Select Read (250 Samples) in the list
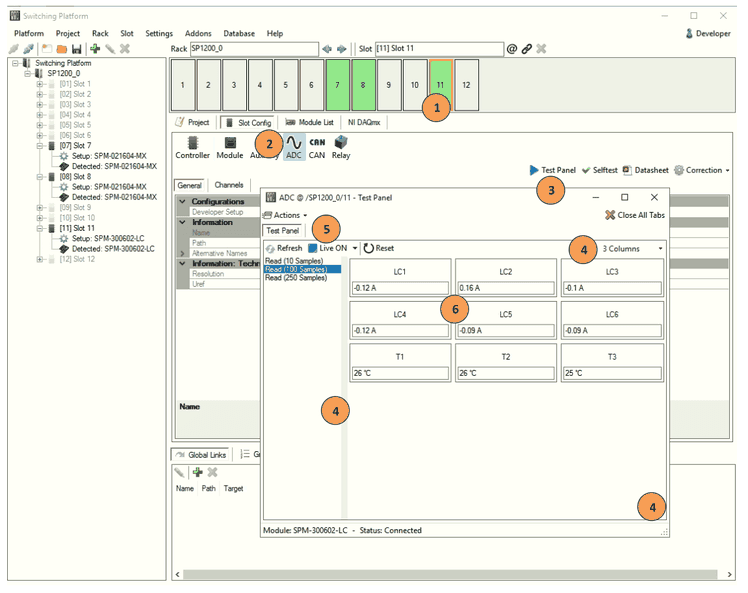 click(x=296, y=278)
